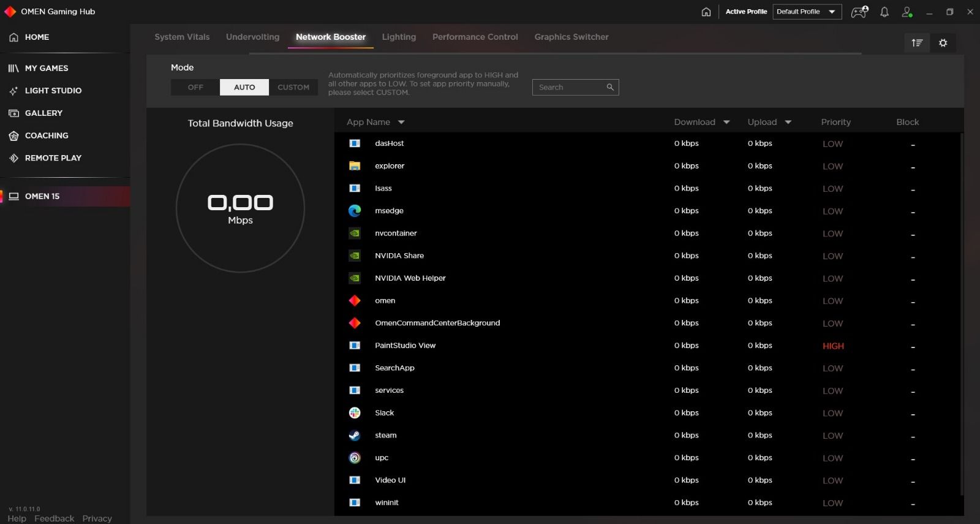980x524 pixels.
Task: Click the Video UI icon
Action: pos(355,480)
